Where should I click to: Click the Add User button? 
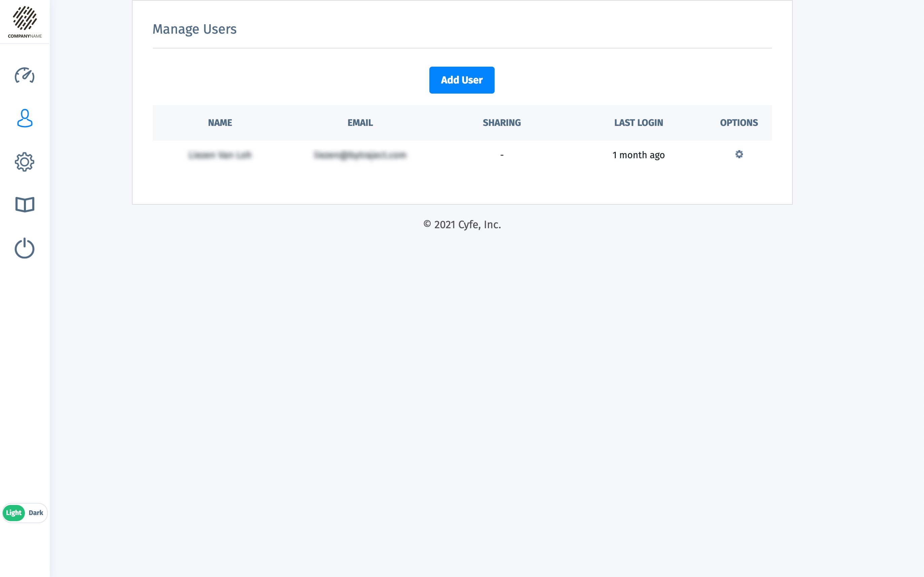coord(462,80)
